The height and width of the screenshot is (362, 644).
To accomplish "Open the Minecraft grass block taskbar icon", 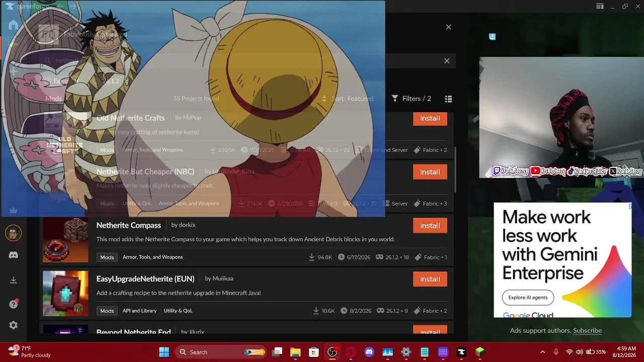I will tap(480, 352).
